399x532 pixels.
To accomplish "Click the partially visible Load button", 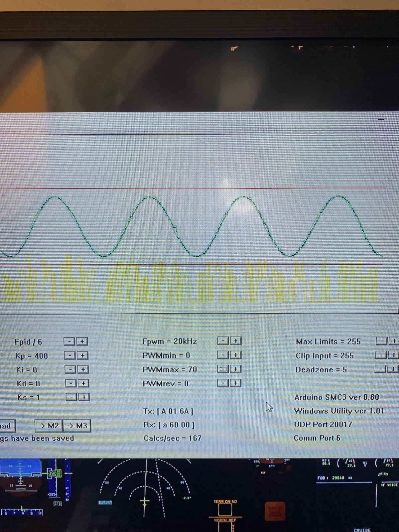I will 7,426.
